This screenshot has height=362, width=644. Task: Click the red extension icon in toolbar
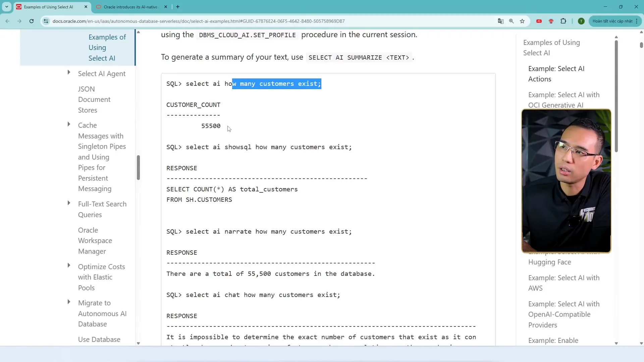click(x=539, y=21)
